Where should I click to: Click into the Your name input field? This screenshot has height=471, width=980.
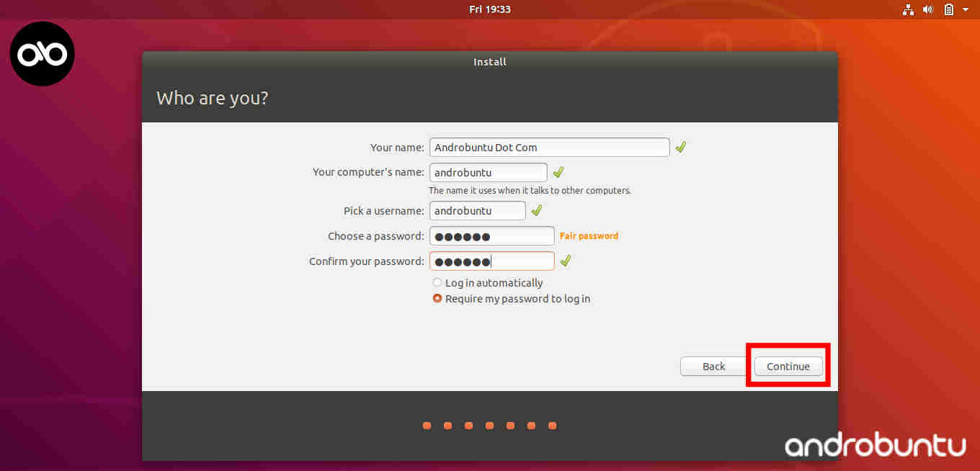pos(549,147)
